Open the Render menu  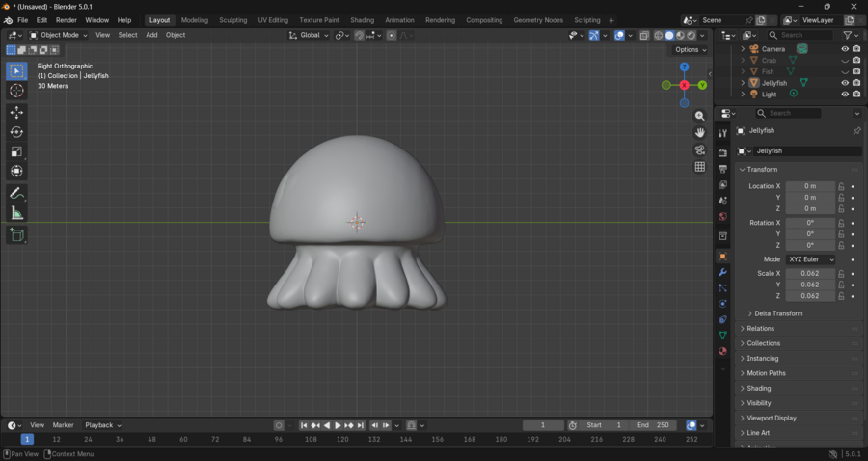pos(67,20)
